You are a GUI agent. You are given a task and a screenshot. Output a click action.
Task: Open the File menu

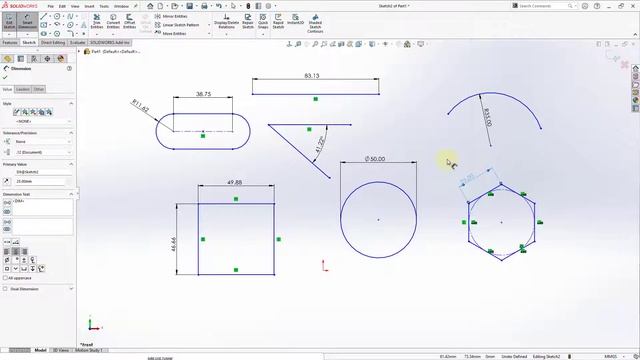coord(51,7)
